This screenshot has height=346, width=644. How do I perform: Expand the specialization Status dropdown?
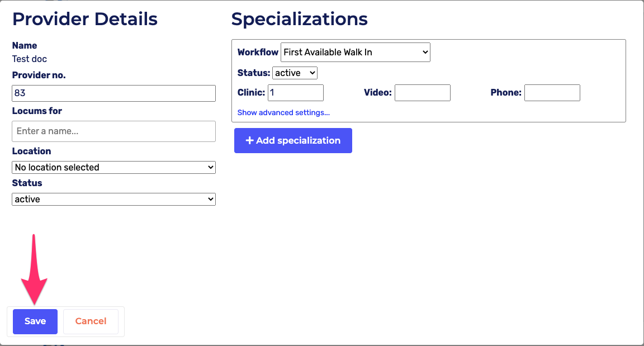tap(295, 73)
